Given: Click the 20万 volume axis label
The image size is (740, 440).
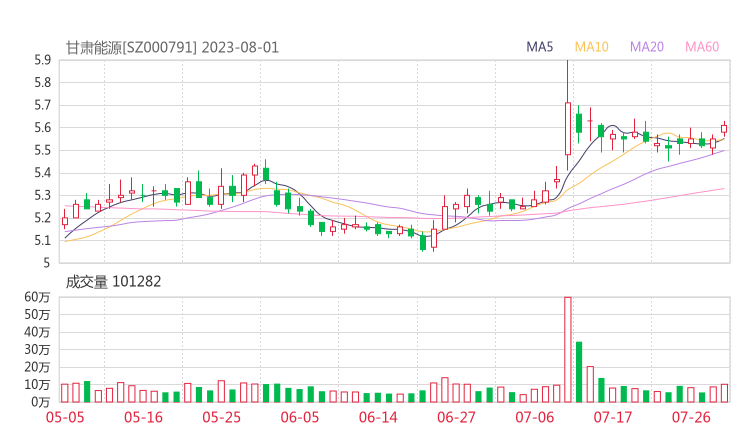Looking at the screenshot, I should [37, 367].
